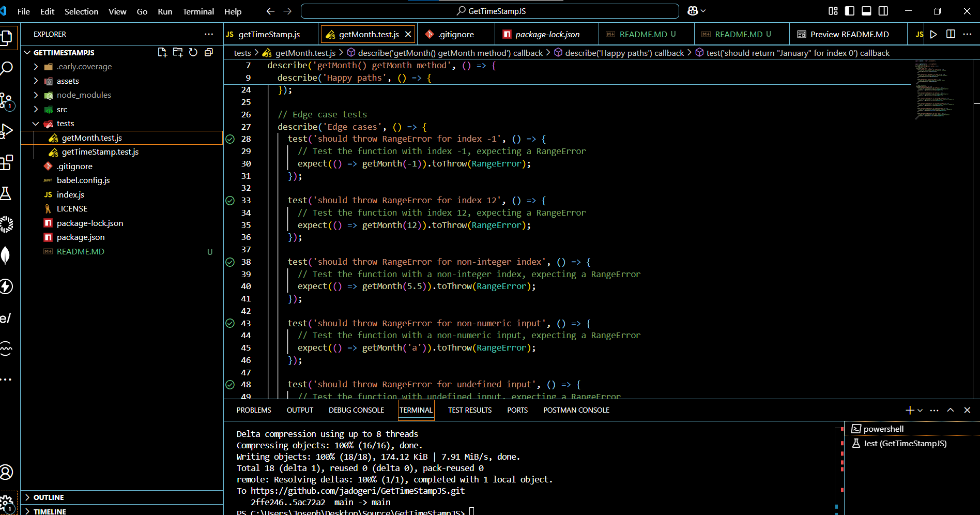Go back with navigation arrow
Image resolution: width=980 pixels, height=515 pixels.
[x=270, y=11]
